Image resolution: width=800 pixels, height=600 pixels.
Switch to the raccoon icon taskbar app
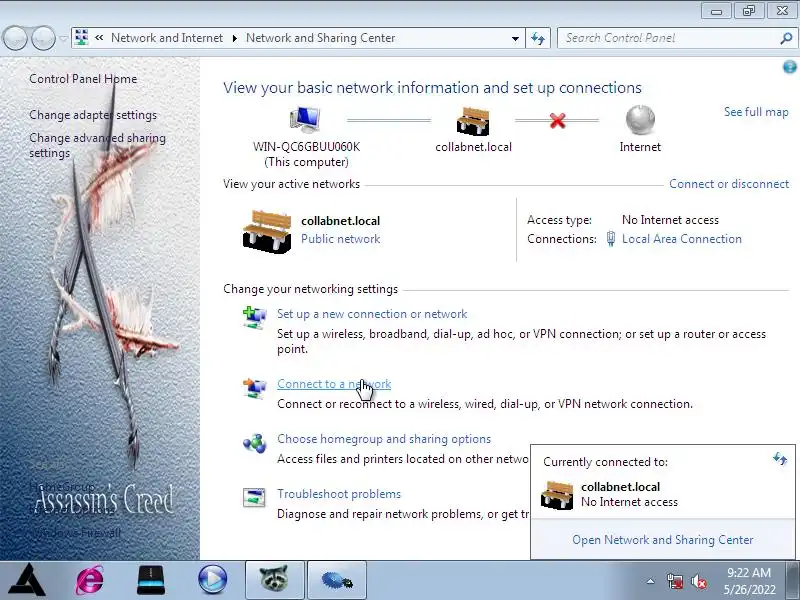(274, 580)
